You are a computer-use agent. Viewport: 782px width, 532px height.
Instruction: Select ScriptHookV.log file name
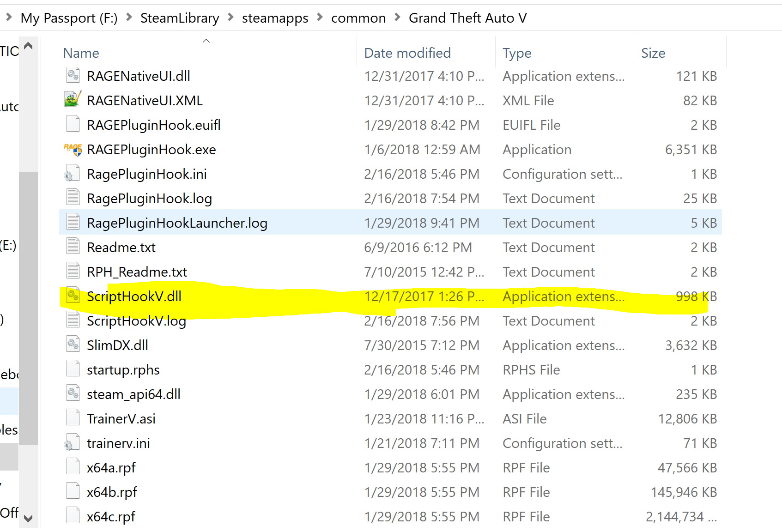[137, 320]
